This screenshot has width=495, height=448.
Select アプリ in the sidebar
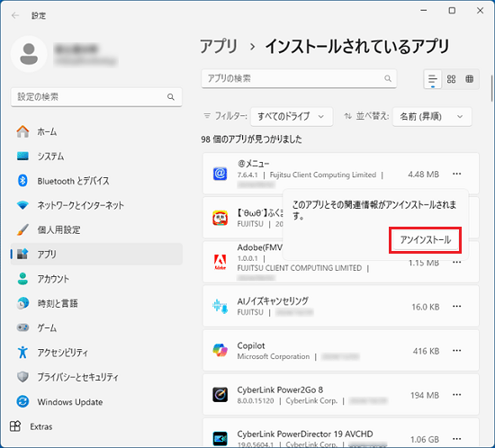coord(96,254)
